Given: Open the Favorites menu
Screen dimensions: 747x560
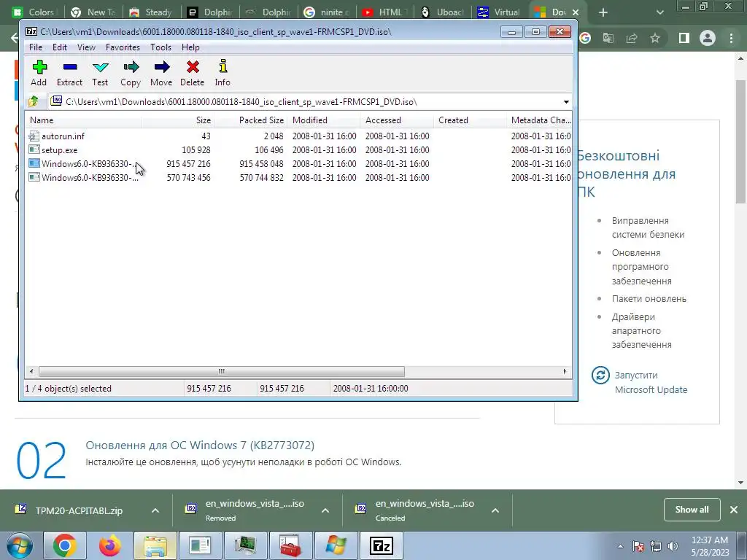Looking at the screenshot, I should click(123, 47).
